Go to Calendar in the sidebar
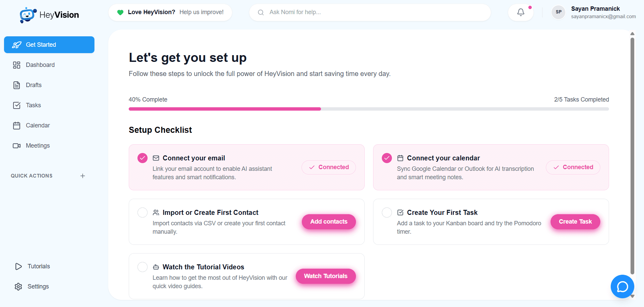 (38, 125)
